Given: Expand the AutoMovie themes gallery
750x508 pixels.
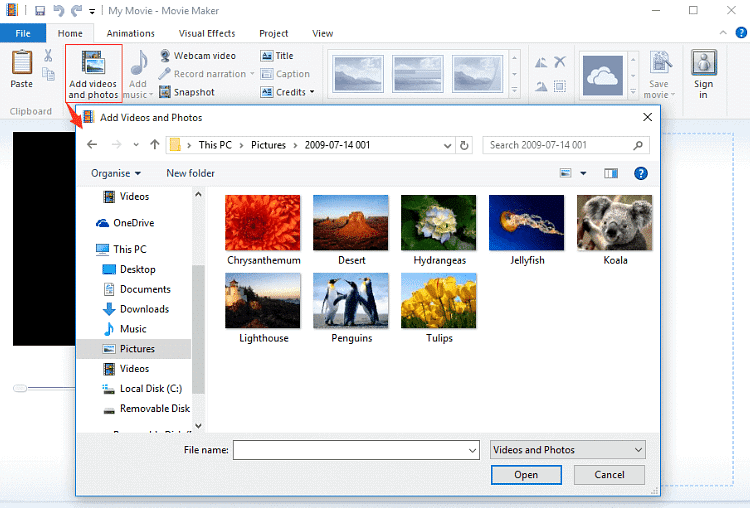Looking at the screenshot, I should [x=515, y=90].
